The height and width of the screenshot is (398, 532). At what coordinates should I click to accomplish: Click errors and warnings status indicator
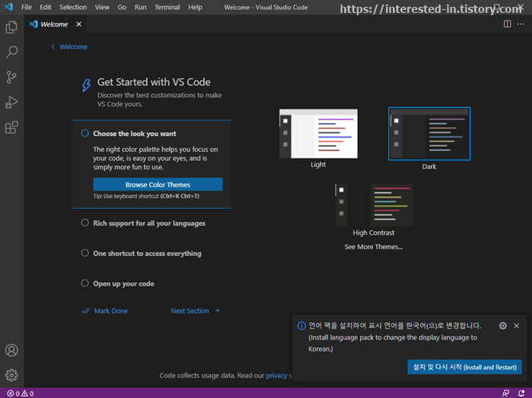pos(21,393)
